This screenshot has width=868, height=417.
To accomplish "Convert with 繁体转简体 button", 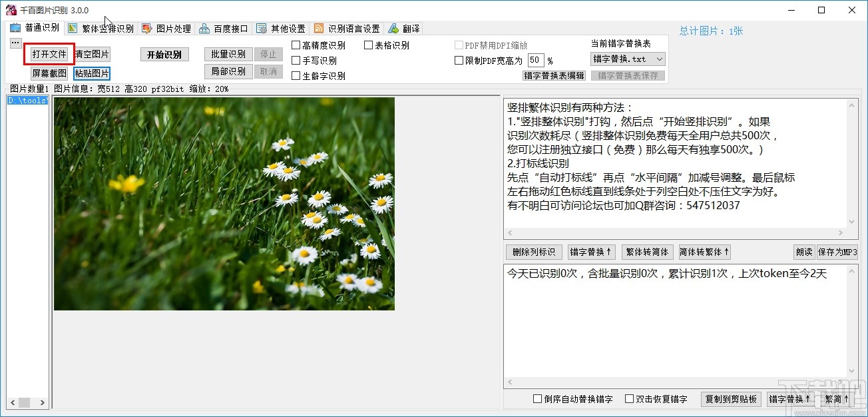I will click(647, 252).
